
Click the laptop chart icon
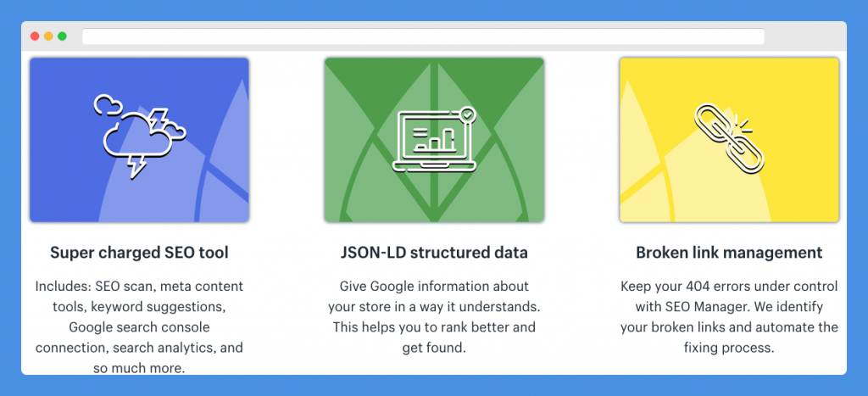coord(434,139)
